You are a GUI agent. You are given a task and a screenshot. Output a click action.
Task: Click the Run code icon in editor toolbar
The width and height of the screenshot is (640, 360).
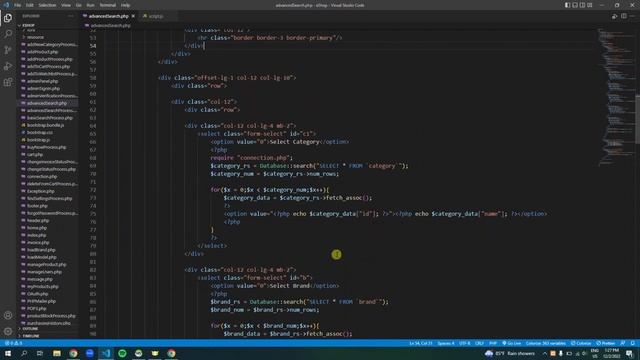[614, 16]
